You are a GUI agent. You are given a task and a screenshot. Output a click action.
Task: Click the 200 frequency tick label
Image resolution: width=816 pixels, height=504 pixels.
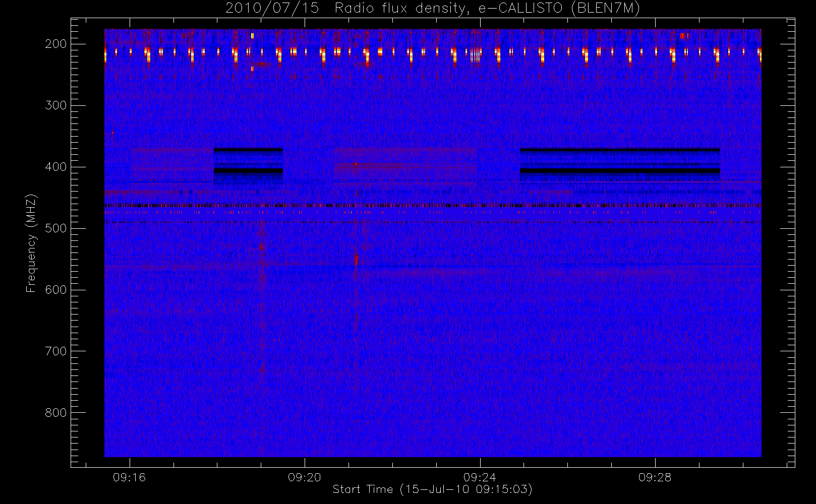point(56,44)
